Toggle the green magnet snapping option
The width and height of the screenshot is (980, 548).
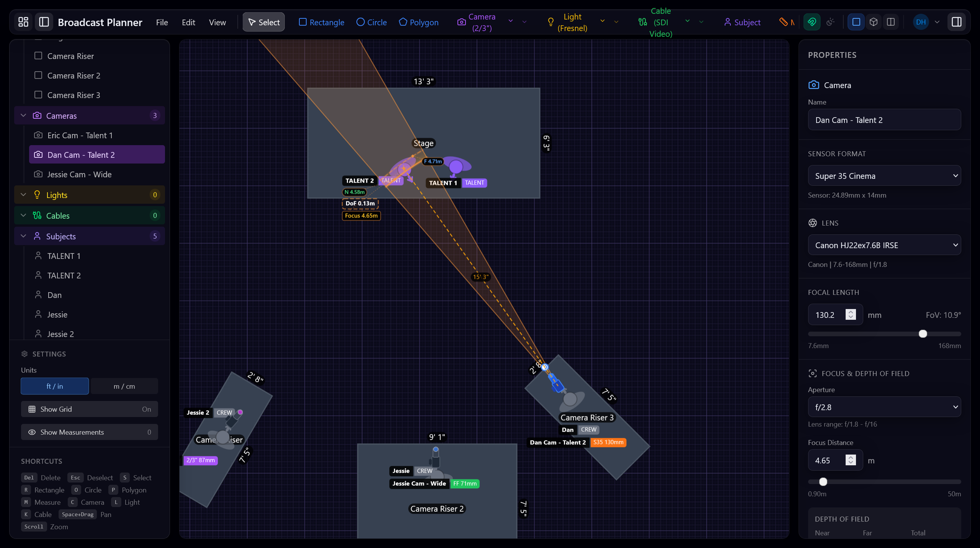click(x=812, y=22)
